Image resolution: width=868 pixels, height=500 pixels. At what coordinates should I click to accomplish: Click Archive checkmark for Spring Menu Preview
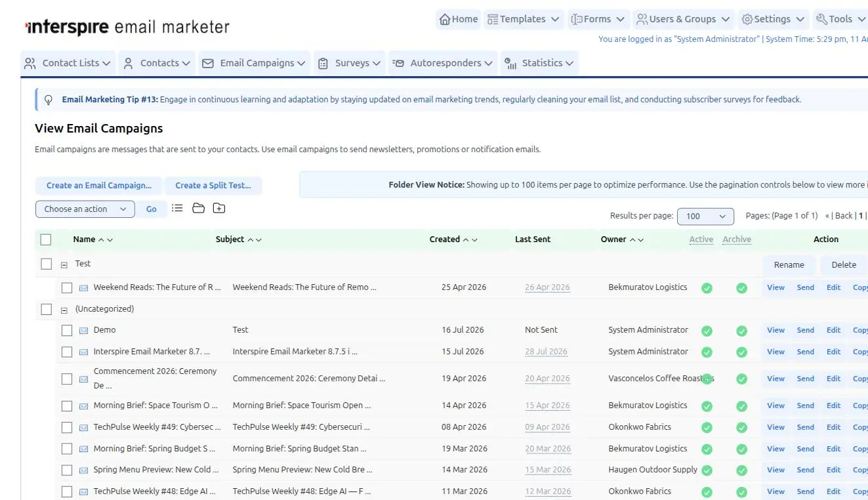pyautogui.click(x=741, y=470)
